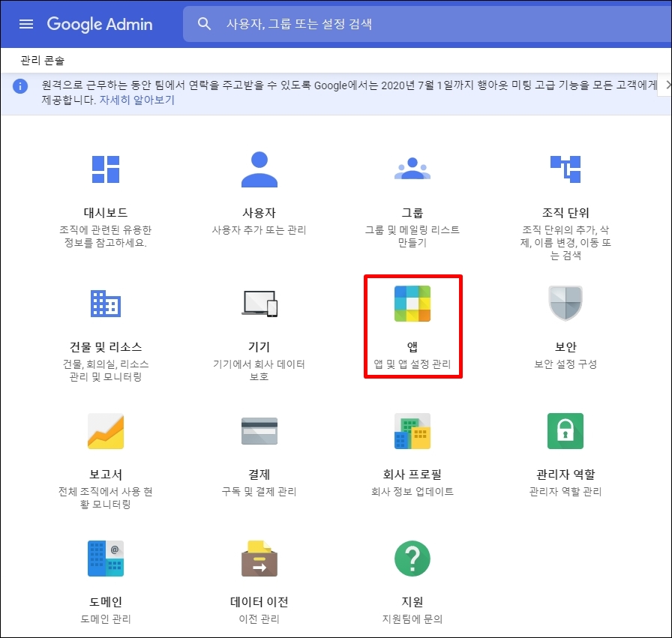Click the 결제 title label
This screenshot has height=638, width=672.
pos(259,475)
